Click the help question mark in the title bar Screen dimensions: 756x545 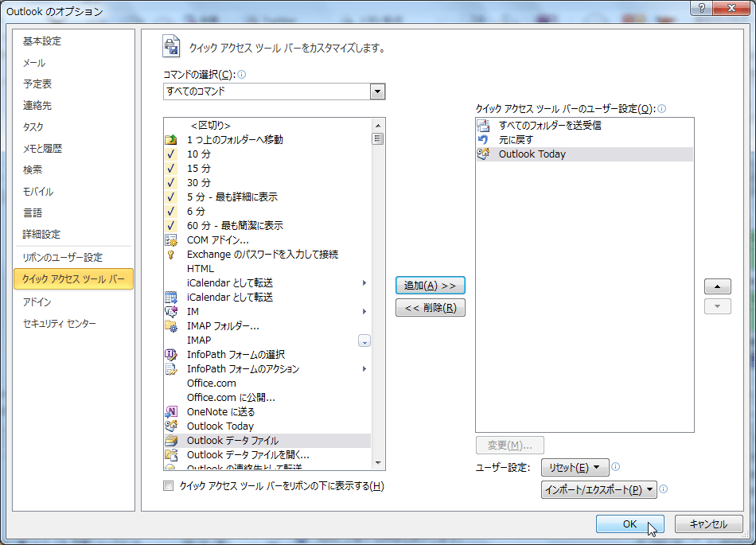pos(702,8)
